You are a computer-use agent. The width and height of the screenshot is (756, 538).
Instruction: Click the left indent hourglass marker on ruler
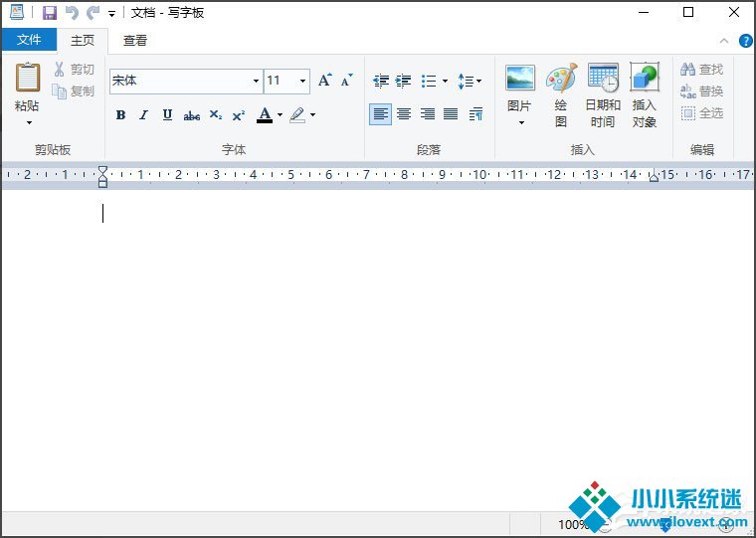coord(102,176)
